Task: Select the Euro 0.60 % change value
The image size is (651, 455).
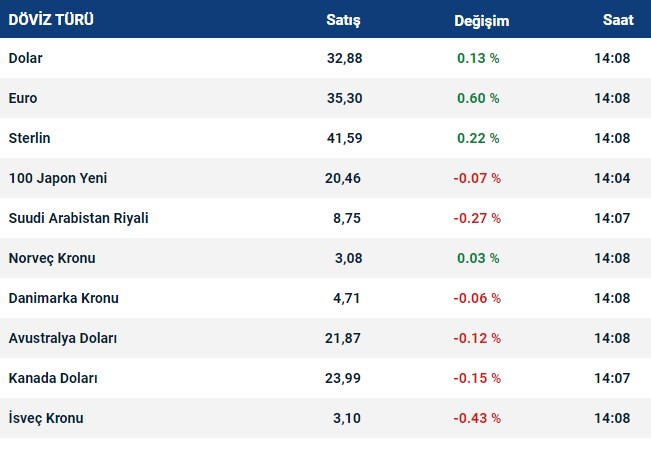Action: tap(478, 98)
